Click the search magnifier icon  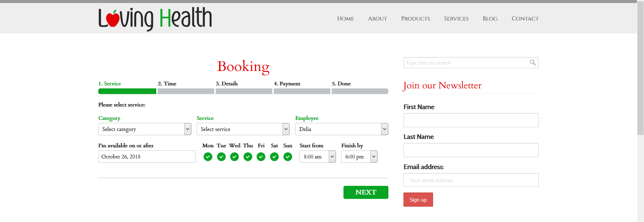(x=532, y=63)
